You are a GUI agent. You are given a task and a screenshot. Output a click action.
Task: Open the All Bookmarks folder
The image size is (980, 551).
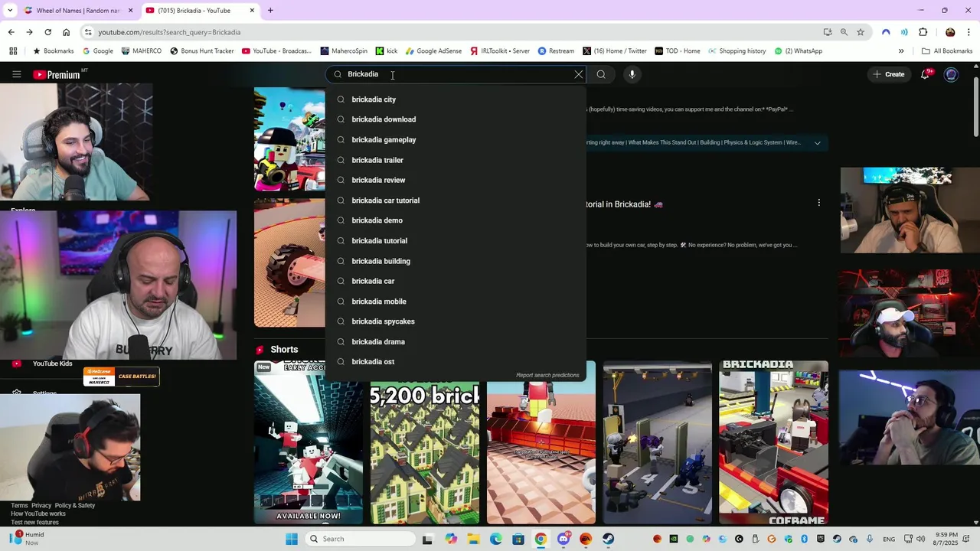[947, 51]
